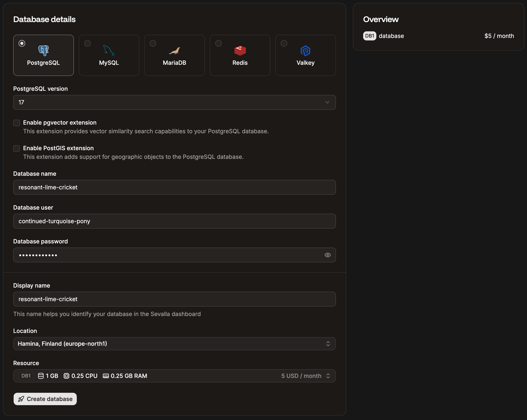Open the Resource plan dropdown
This screenshot has width=527, height=420.
(175, 376)
